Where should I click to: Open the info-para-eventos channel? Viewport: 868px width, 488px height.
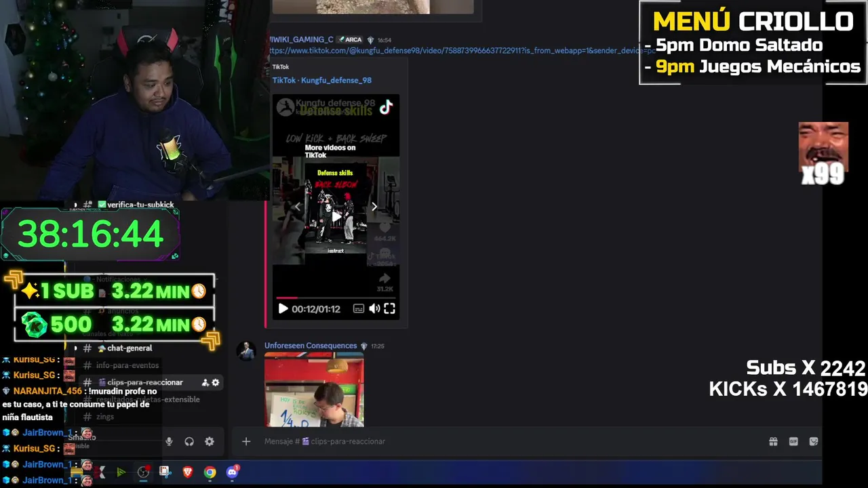pos(127,365)
